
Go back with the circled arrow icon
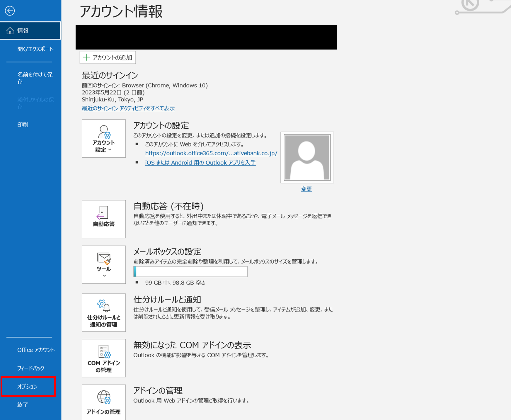pos(10,11)
